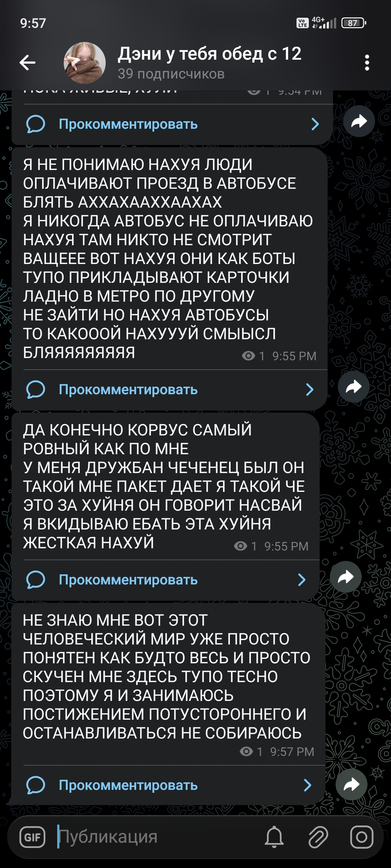The image size is (391, 868).
Task: Open channel info from title 'Дэни у тебя обед с 12'
Action: [x=210, y=54]
